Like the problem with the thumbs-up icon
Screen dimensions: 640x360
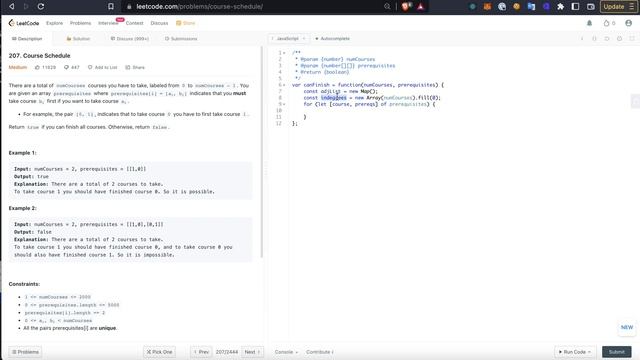click(37, 67)
